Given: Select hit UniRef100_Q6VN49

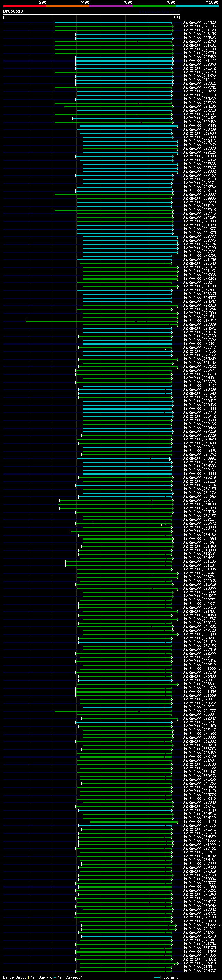Looking at the screenshot, I should click(199, 649).
